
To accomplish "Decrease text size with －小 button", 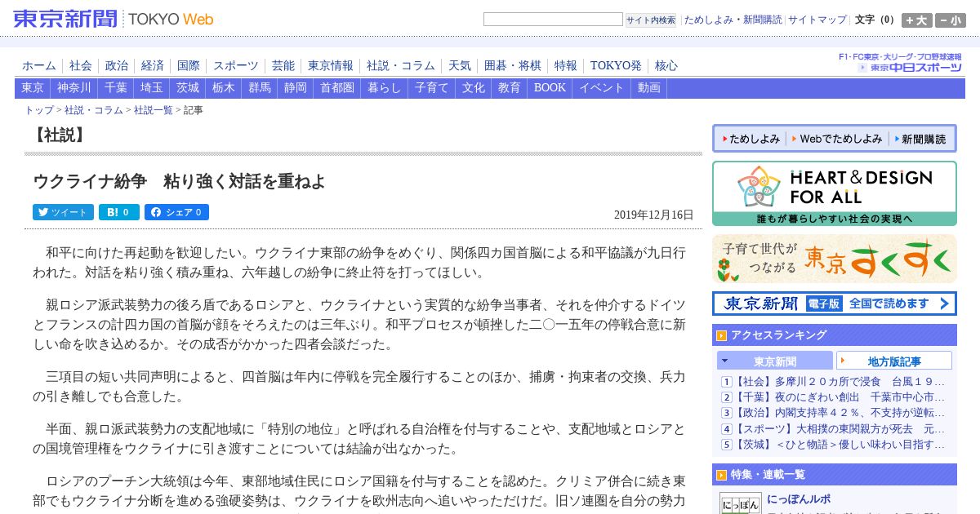I will coord(951,20).
